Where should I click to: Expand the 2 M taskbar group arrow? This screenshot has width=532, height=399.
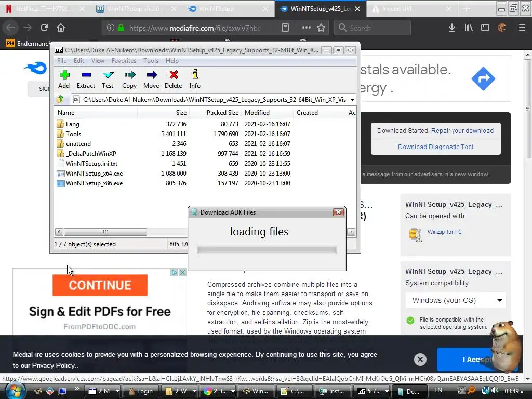click(x=117, y=391)
